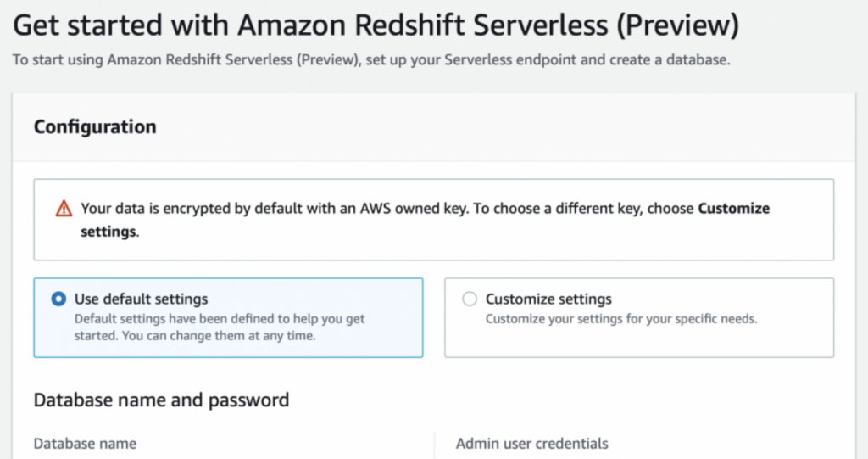
Task: Click bold Customize settings text in alert
Action: click(733, 208)
